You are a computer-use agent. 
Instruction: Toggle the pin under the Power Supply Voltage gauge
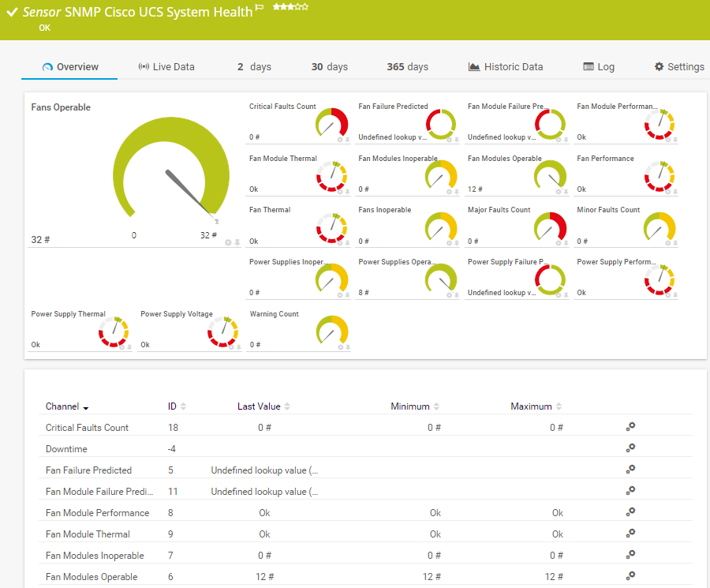coord(238,346)
